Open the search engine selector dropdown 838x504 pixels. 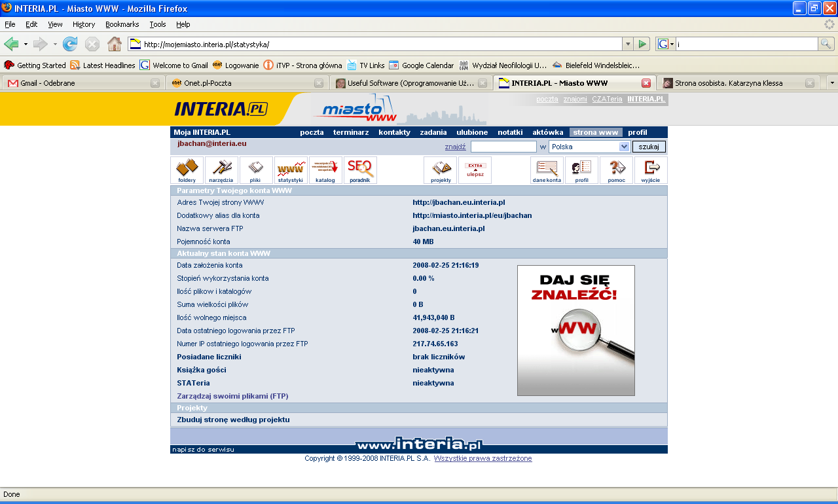coord(666,44)
